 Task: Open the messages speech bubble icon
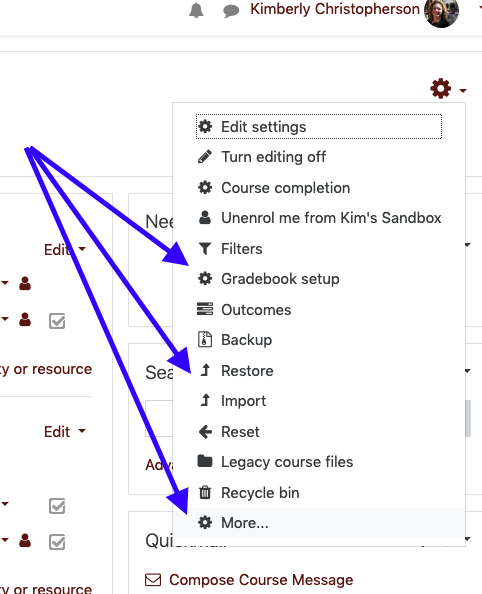pyautogui.click(x=231, y=11)
